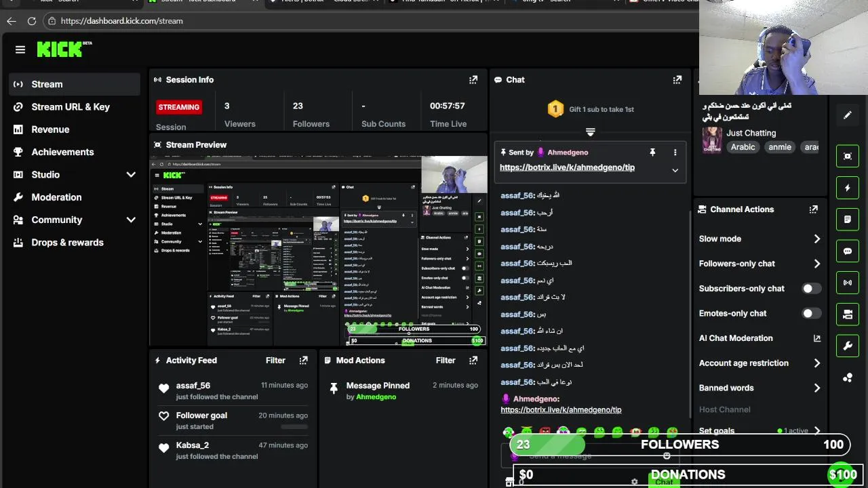
Task: Click the Arabic stream tag
Action: coord(743,147)
